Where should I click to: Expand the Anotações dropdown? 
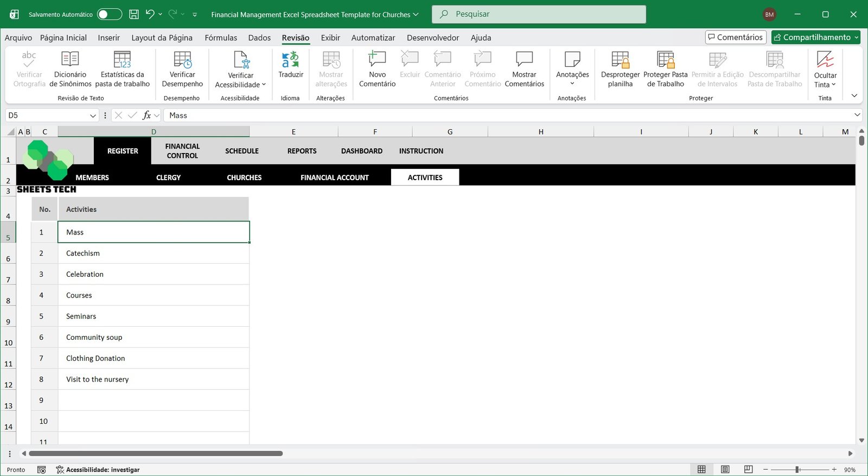(572, 83)
